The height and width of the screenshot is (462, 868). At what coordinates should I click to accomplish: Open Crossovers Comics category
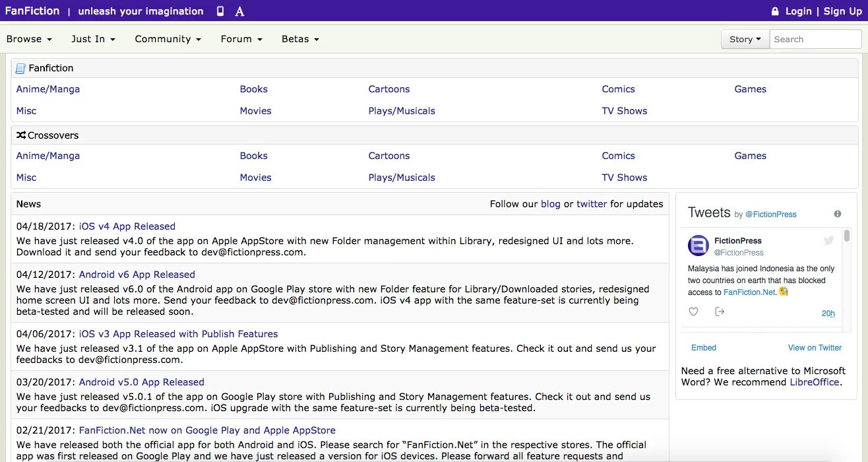(x=619, y=156)
